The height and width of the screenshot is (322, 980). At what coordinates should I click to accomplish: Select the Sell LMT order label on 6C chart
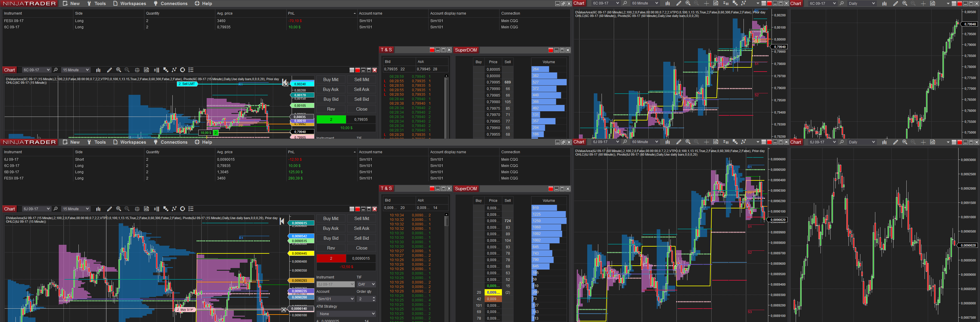[188, 84]
